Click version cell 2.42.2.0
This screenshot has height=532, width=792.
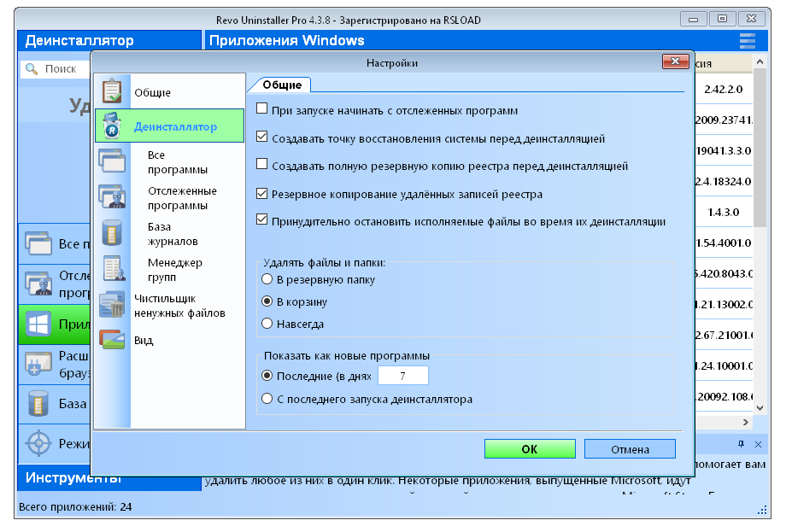click(724, 90)
